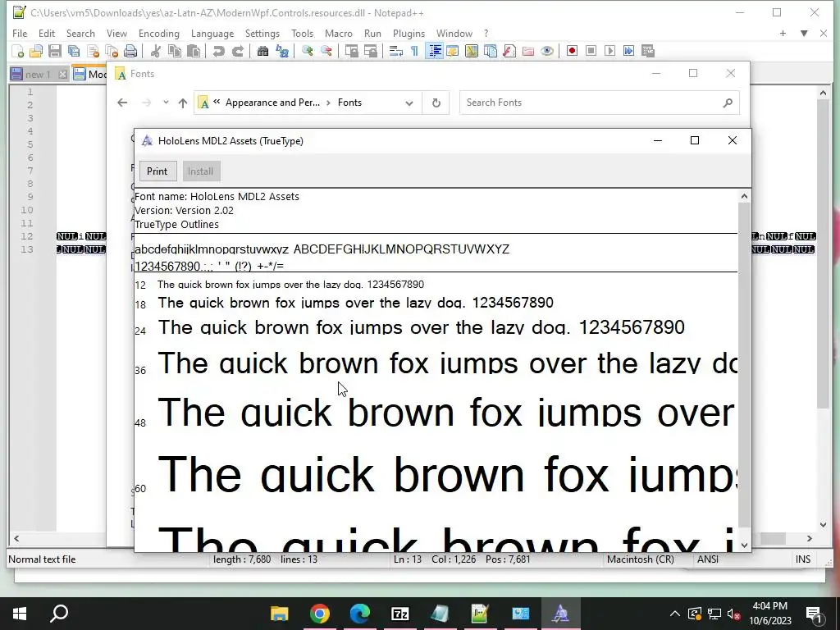Undo the last action with the Undo arrow
Viewport: 840px width, 630px height.
click(218, 51)
